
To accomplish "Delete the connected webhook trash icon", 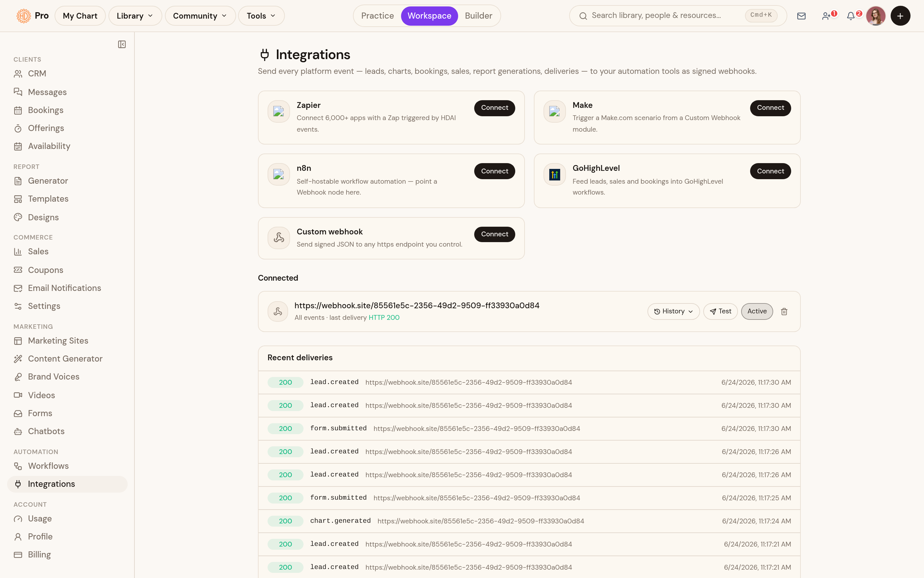I will (784, 311).
